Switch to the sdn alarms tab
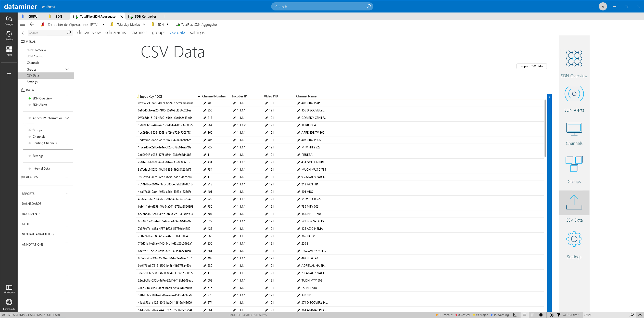Viewport: 644px width, 318px height. 116,32
